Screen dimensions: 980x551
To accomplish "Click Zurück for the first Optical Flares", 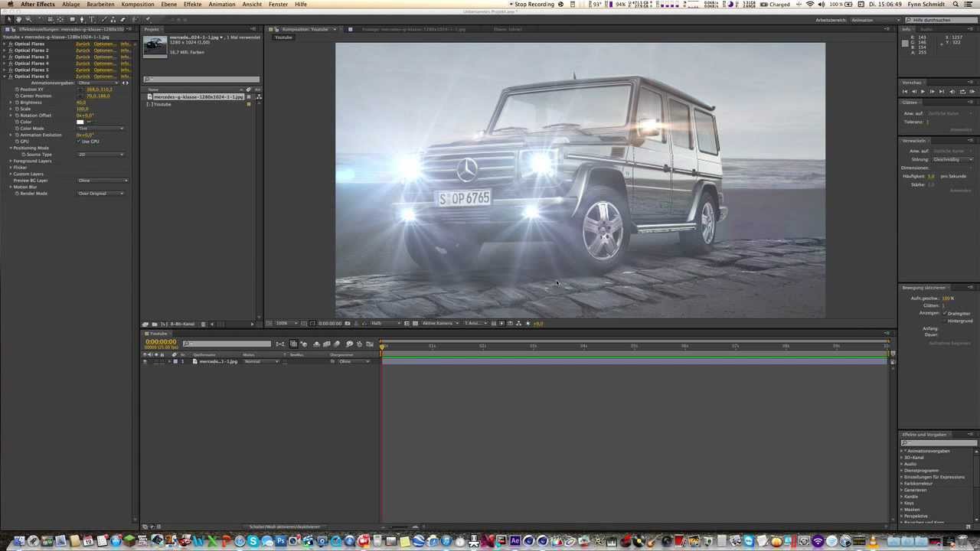I will tap(83, 44).
